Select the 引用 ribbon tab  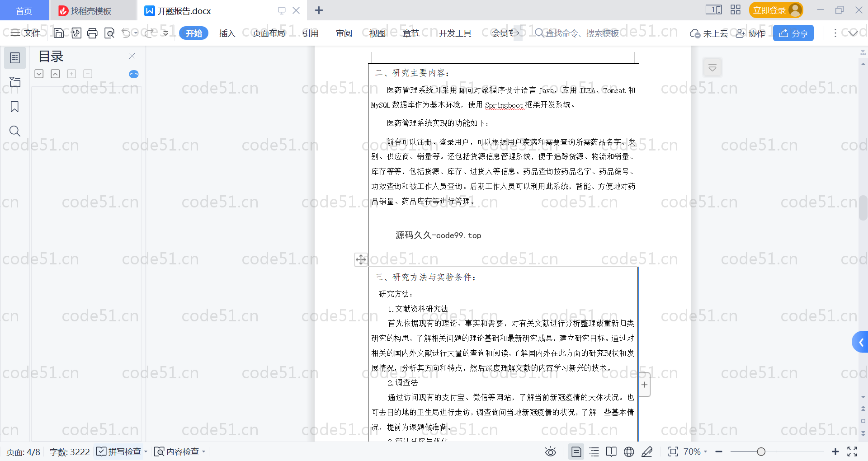tap(311, 33)
